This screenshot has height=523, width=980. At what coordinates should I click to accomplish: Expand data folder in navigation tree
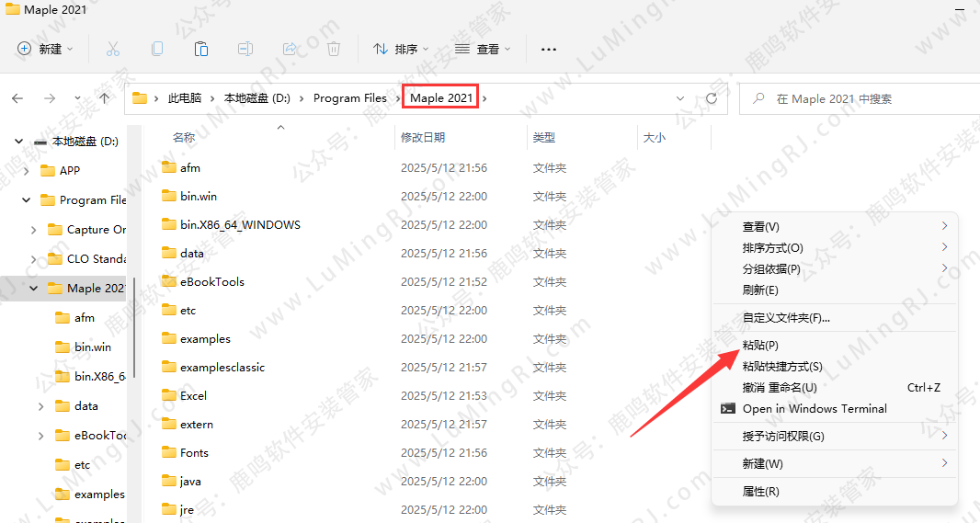[41, 406]
